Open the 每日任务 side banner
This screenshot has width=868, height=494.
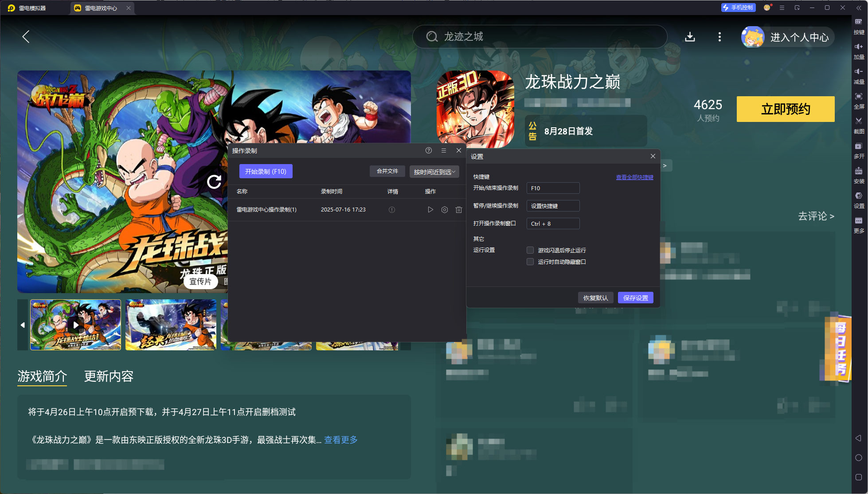(x=837, y=348)
